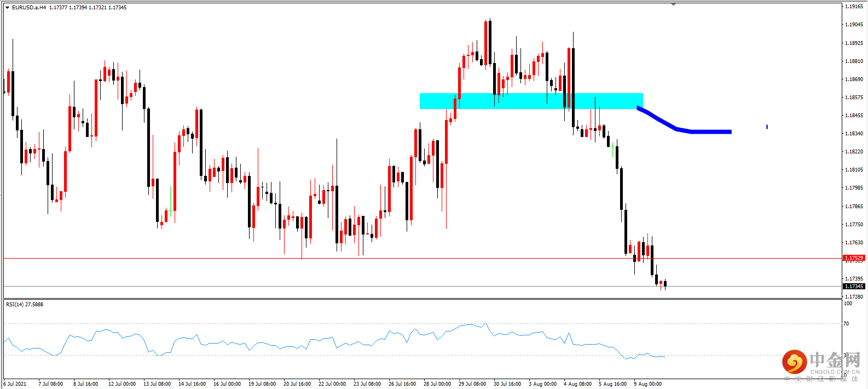This screenshot has width=868, height=389.
Task: Click the red 1.17529 price level label
Action: 854,258
